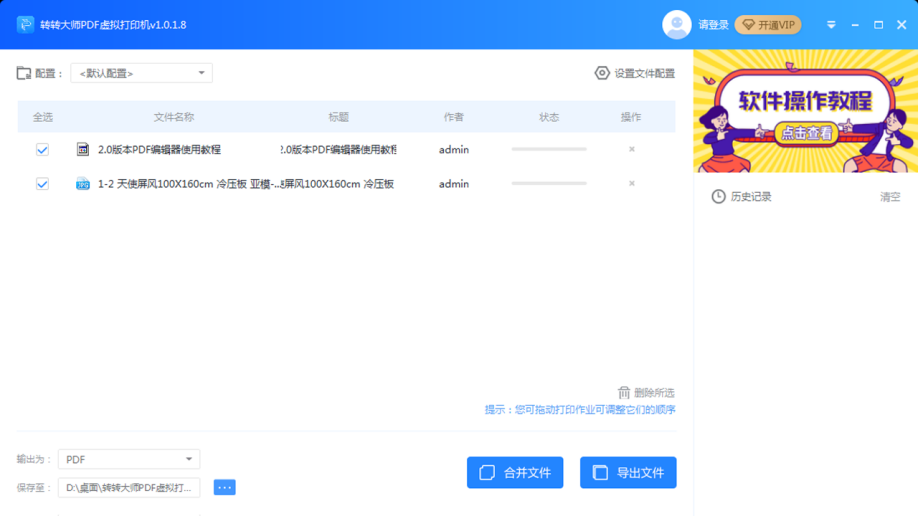Click the blue 提示 drag-order hint text
This screenshot has width=918, height=516.
(580, 409)
